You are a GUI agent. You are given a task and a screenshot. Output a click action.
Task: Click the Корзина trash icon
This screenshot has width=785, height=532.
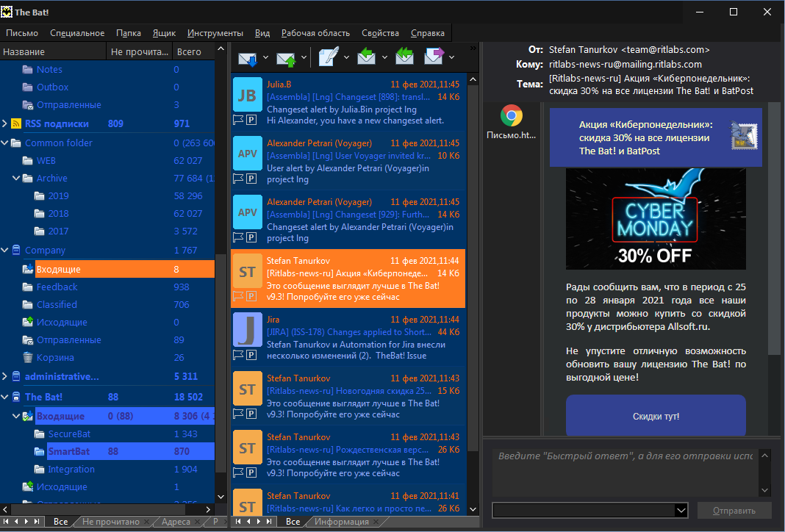28,357
